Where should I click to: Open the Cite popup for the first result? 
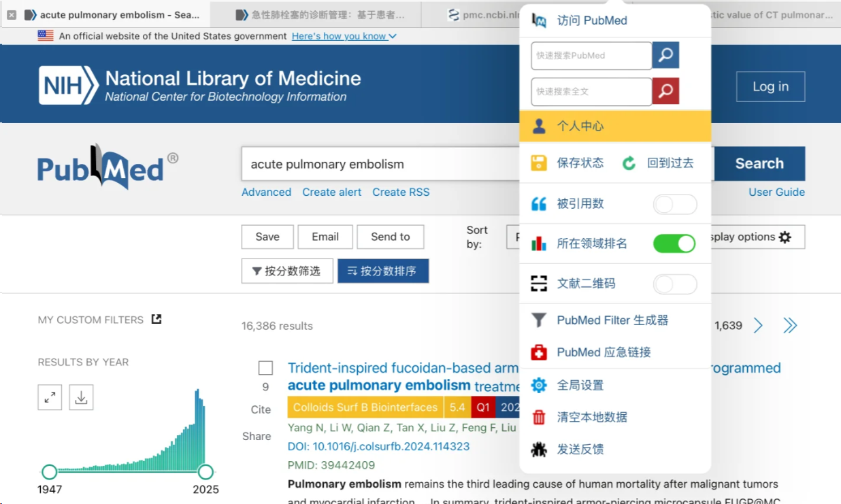(x=260, y=409)
